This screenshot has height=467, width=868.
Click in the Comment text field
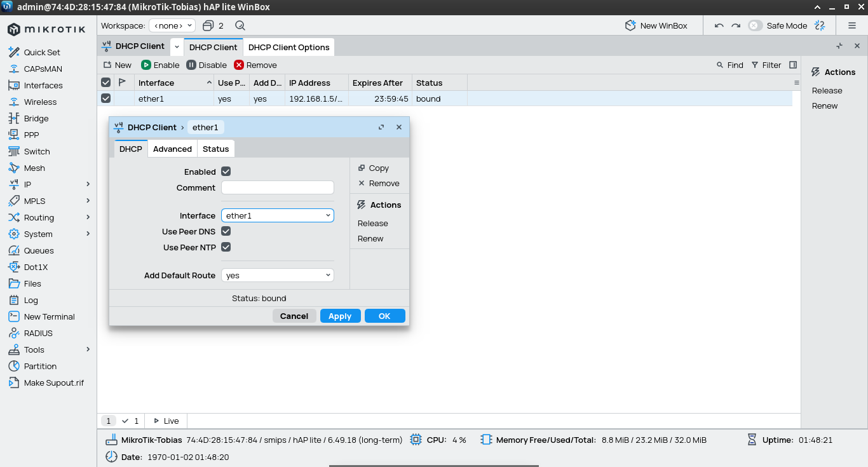click(x=277, y=187)
